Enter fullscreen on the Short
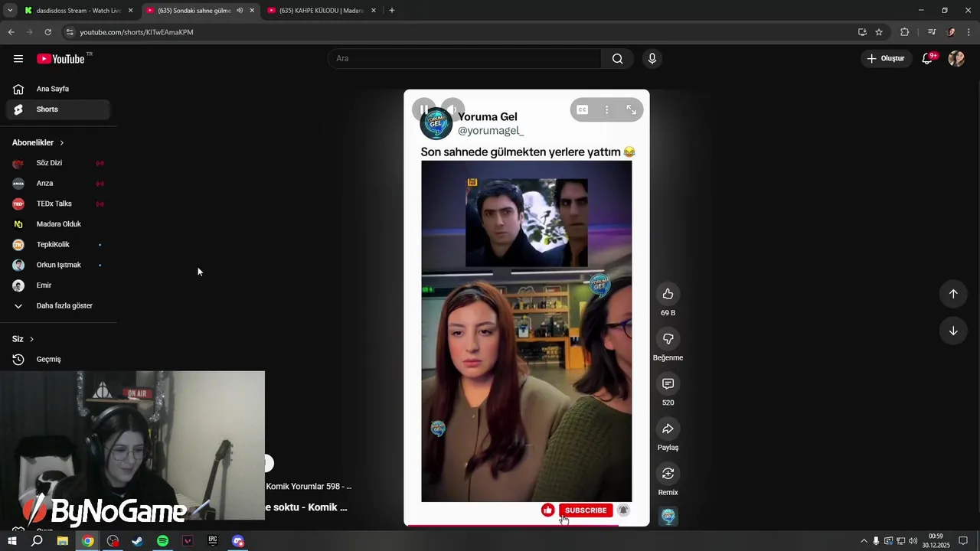 [631, 109]
